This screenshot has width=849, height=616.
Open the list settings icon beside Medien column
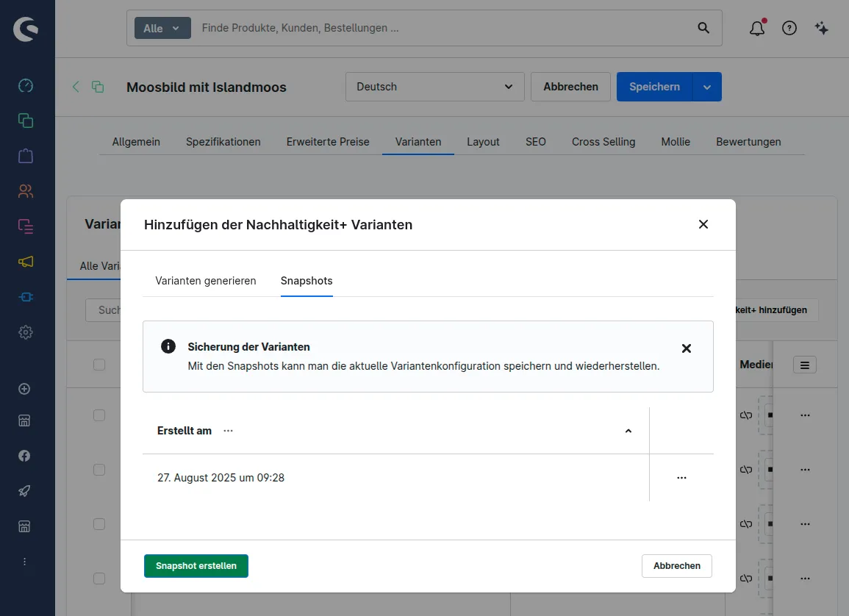pyautogui.click(x=805, y=365)
